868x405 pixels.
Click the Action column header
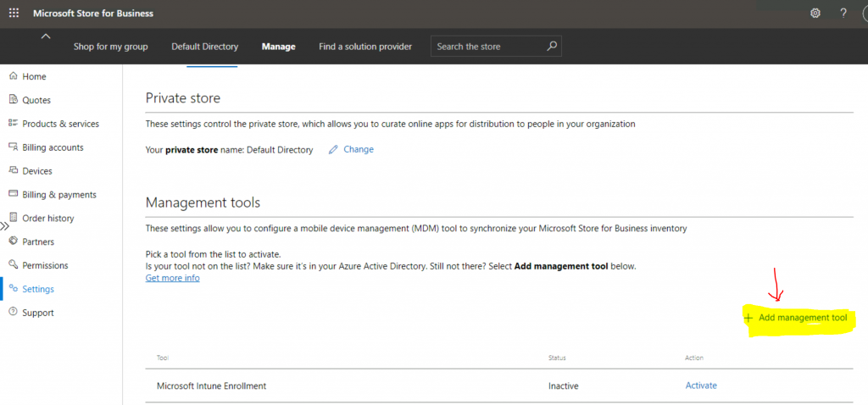694,358
